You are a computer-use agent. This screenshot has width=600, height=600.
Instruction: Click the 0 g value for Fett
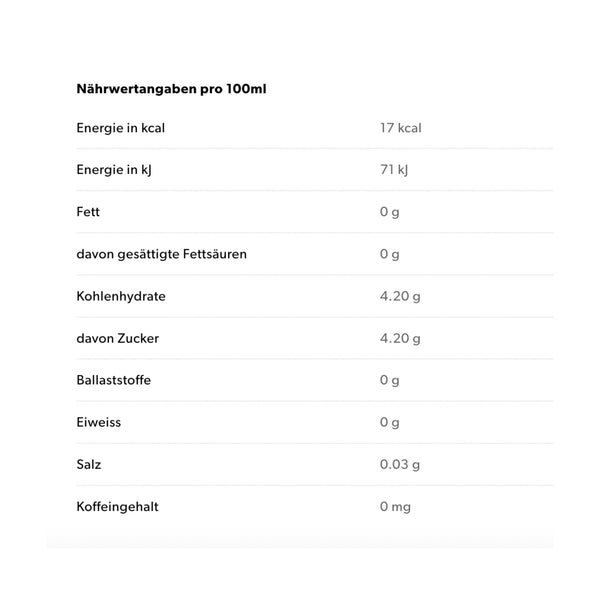(x=390, y=212)
